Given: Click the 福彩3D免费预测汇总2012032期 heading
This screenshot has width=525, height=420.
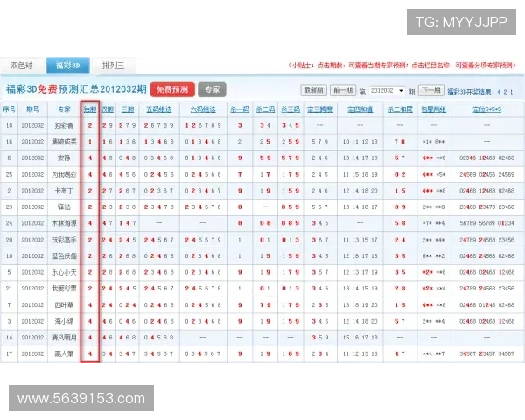Looking at the screenshot, I should (76, 89).
